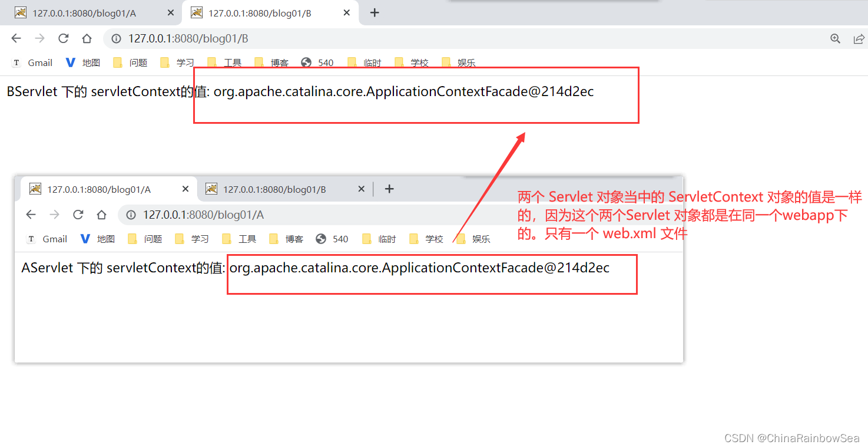Open 问题 bookmark folder in lower window
The height and width of the screenshot is (448, 868).
pos(145,239)
